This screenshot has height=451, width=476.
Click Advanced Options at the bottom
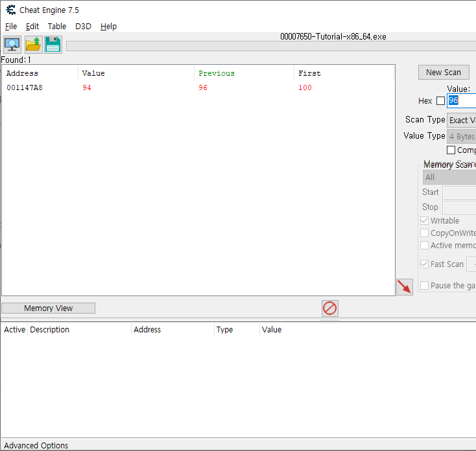pyautogui.click(x=36, y=445)
